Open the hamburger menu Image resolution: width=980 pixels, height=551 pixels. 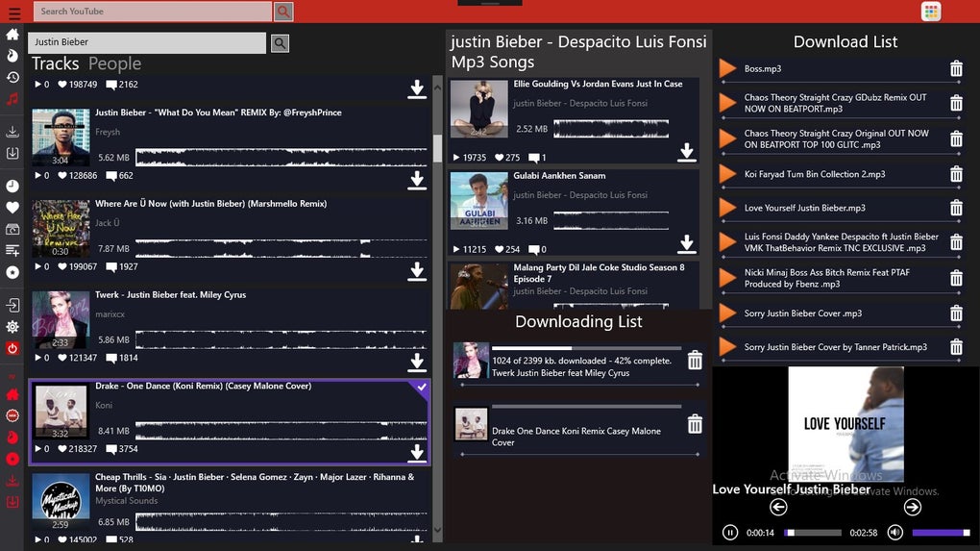(x=13, y=12)
